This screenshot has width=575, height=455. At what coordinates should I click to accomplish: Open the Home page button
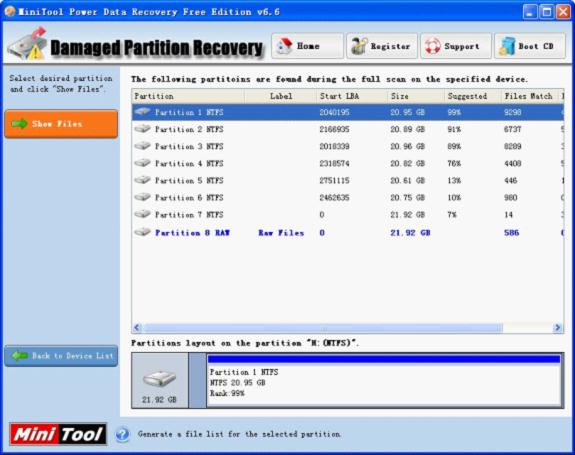307,46
